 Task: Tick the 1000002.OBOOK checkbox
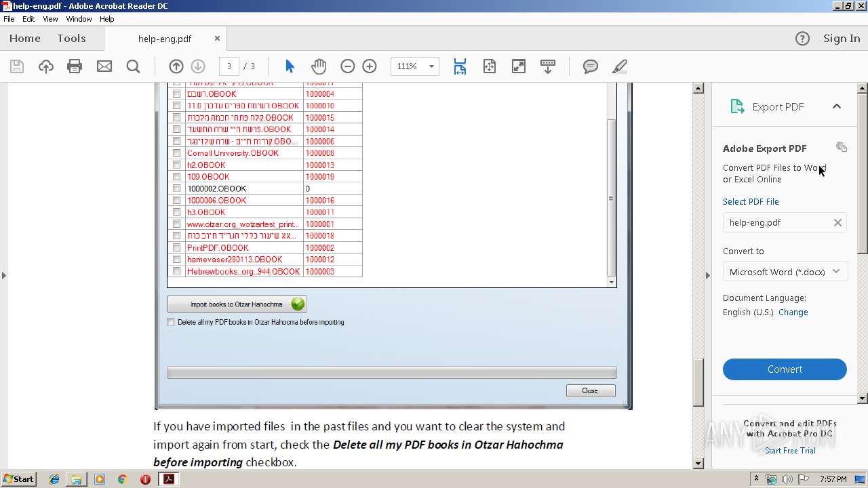176,188
